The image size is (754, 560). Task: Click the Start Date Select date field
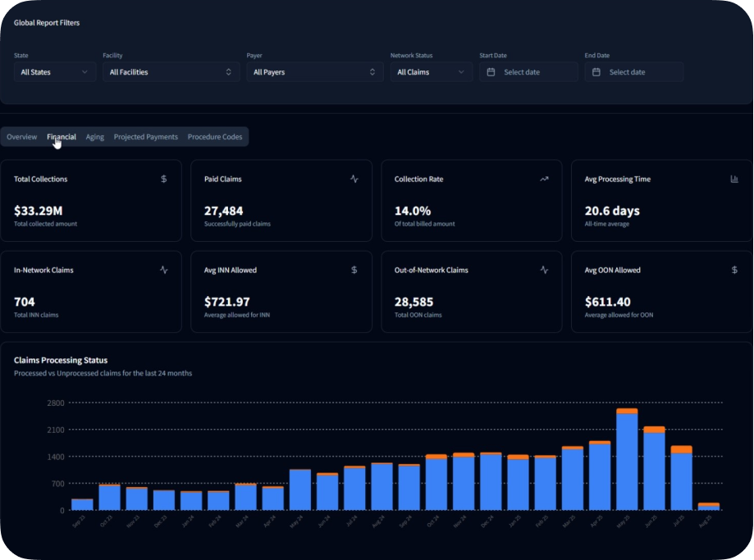pyautogui.click(x=528, y=71)
